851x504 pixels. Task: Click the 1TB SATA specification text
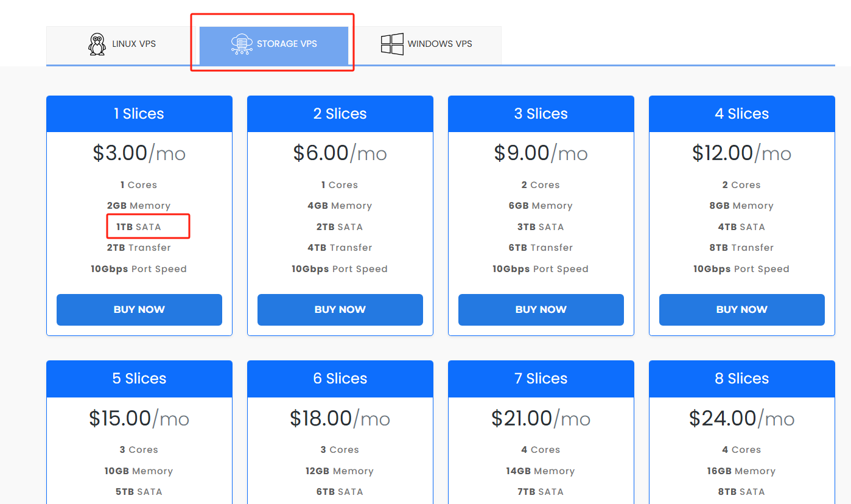[x=139, y=227]
